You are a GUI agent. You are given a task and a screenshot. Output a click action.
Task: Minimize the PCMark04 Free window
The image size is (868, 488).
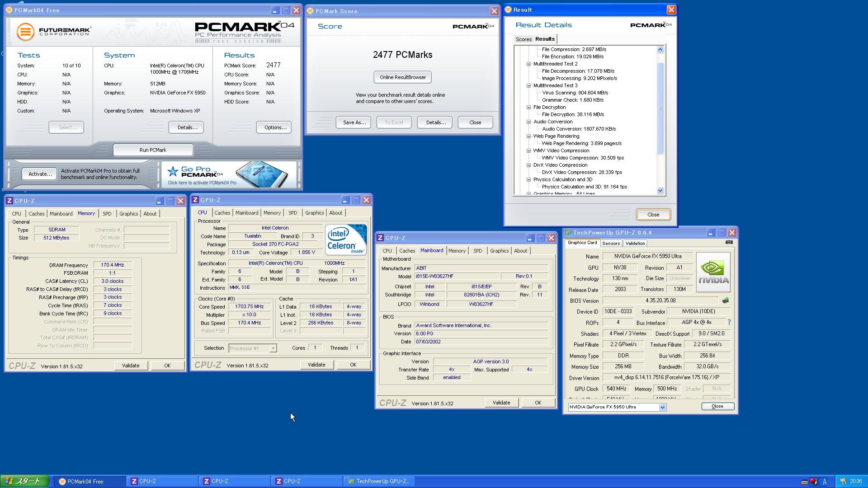point(275,10)
